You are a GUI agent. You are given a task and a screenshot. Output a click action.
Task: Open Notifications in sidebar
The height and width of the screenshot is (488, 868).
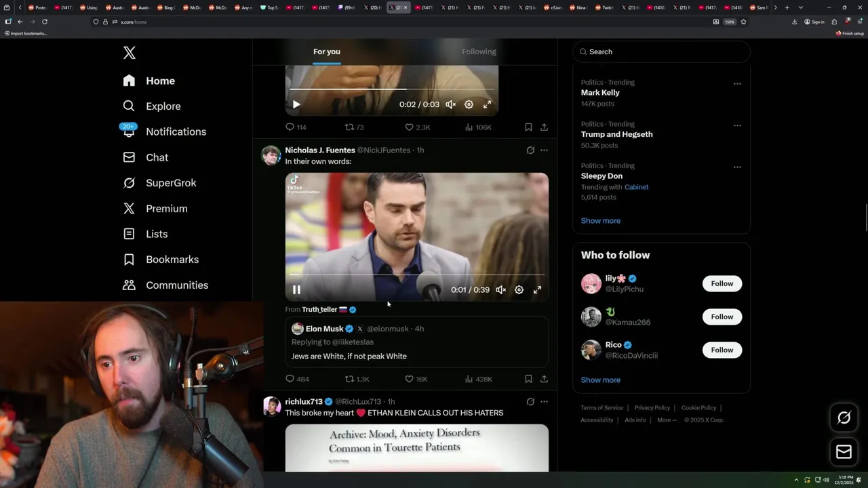point(164,131)
